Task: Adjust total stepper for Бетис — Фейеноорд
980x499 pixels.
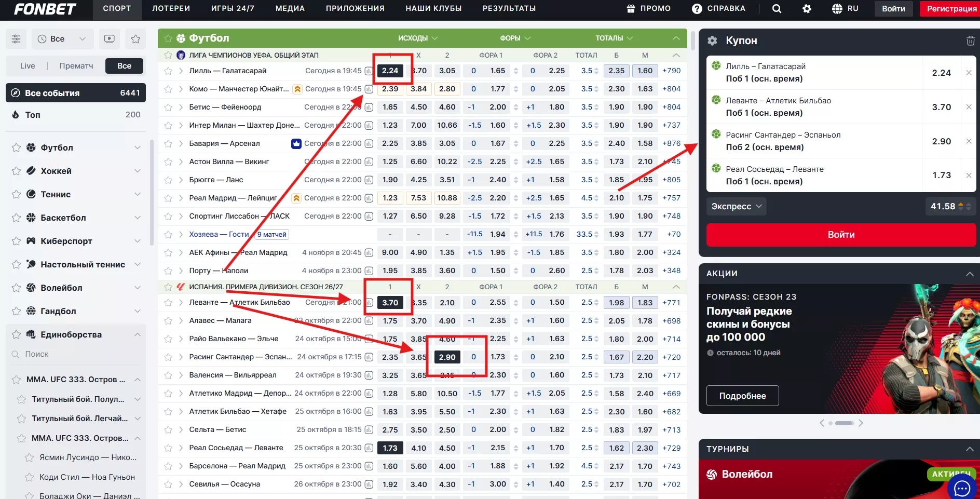Action: coord(596,107)
